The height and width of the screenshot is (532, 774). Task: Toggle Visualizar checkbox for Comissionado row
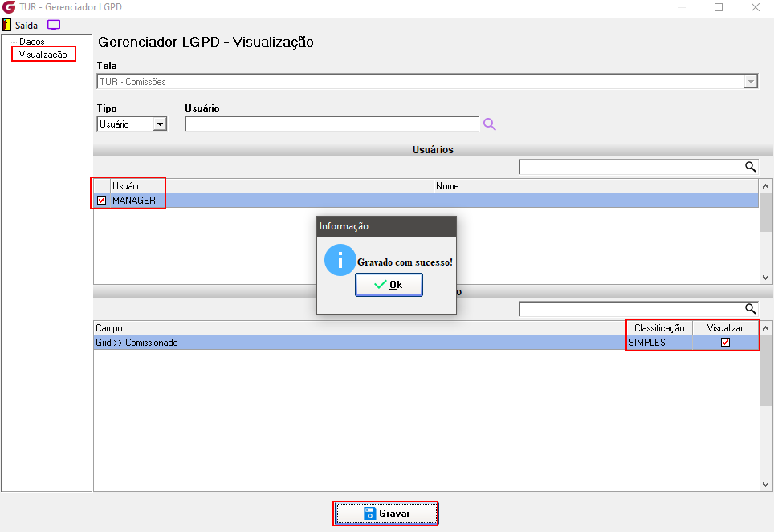pos(725,343)
